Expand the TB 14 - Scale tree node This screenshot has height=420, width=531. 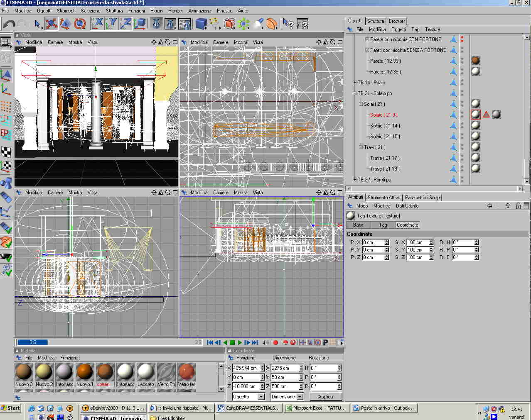[x=354, y=83]
